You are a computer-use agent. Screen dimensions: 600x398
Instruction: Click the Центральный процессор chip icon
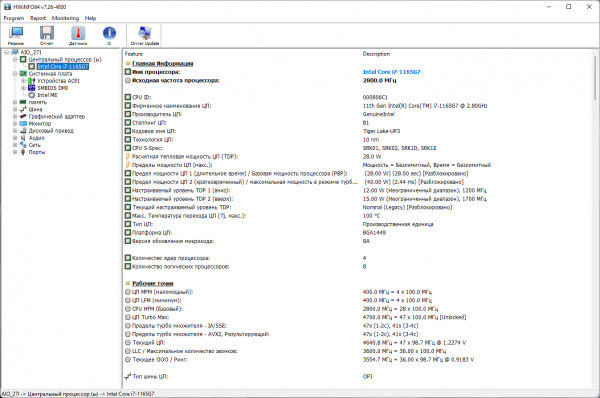click(x=23, y=59)
